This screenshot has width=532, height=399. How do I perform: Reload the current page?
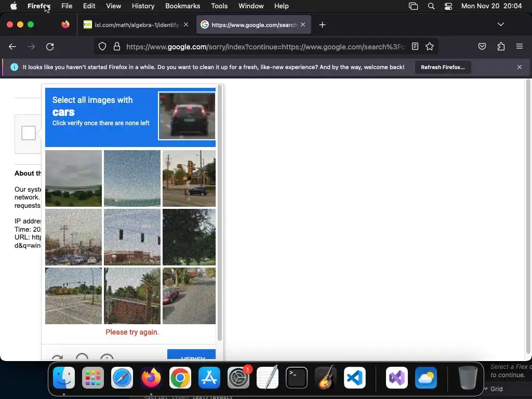coord(50,46)
